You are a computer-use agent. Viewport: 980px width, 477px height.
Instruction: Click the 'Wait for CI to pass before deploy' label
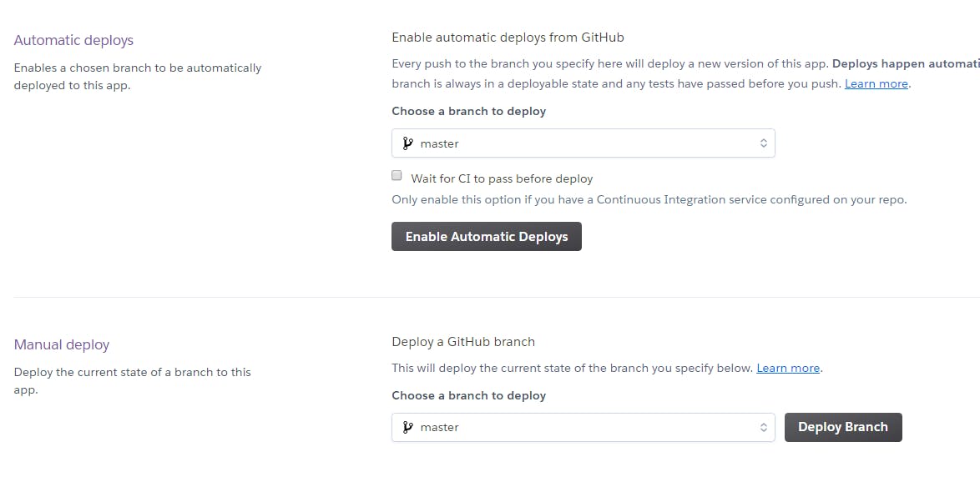(502, 178)
